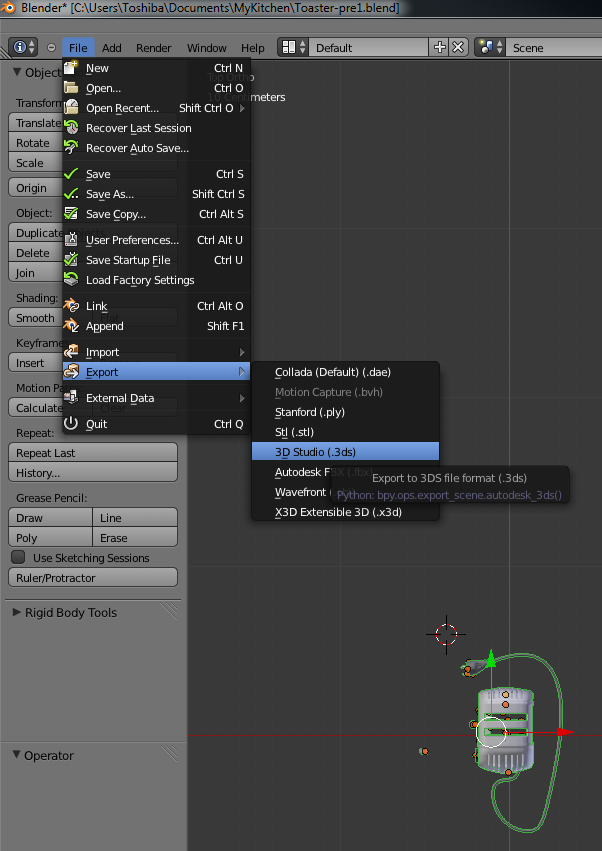Screen dimensions: 602x851
Task: Click the Save As checkmark icon
Action: point(71,194)
